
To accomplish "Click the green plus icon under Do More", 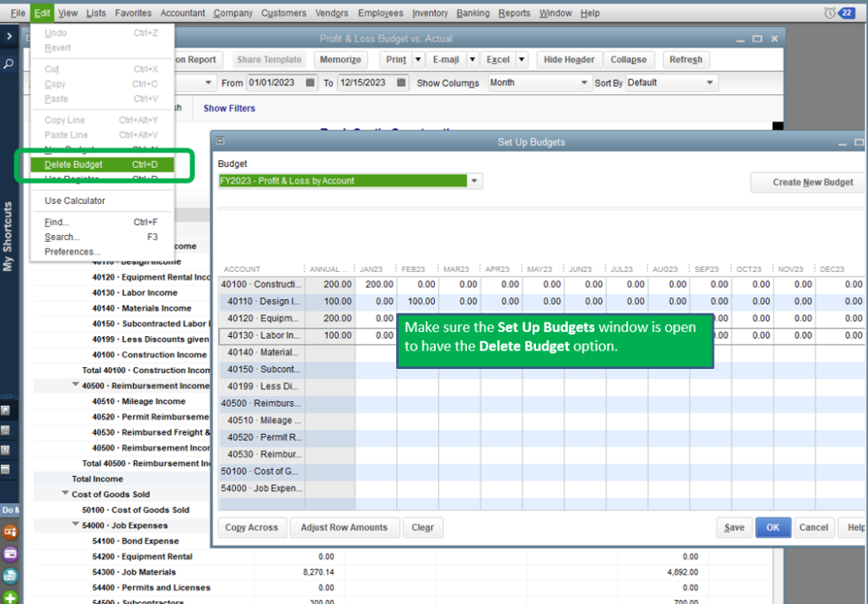I will point(9,596).
